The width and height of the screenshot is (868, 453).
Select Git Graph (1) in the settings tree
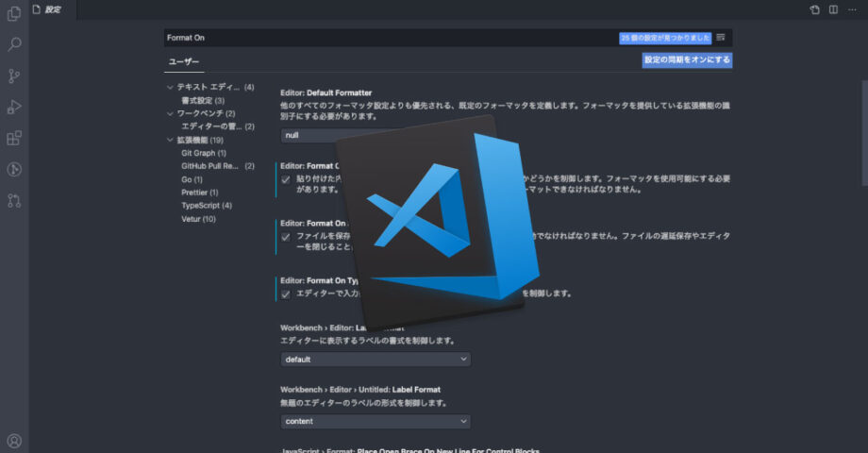click(x=204, y=153)
